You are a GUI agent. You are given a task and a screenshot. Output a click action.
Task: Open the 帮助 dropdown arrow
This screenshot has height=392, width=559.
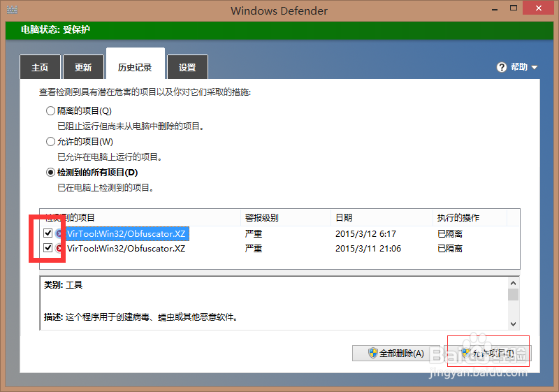(x=534, y=67)
